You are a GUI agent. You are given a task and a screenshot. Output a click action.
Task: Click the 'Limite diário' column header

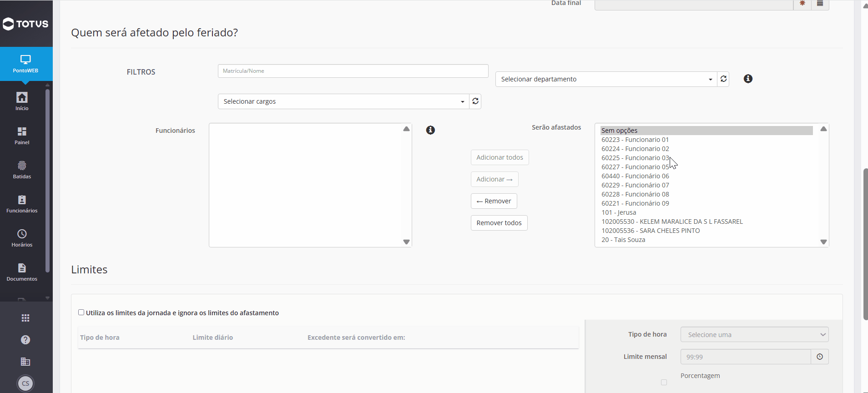point(212,338)
